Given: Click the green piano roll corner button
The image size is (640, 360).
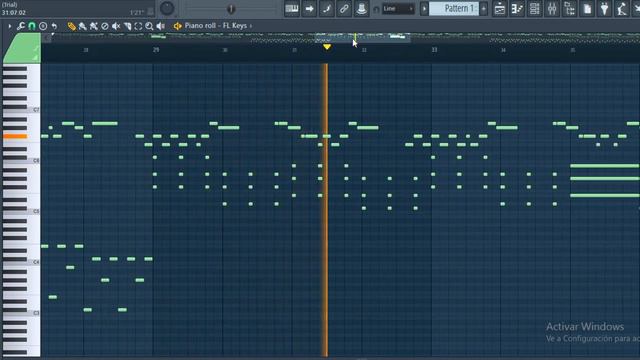Looking at the screenshot, I should click(x=22, y=48).
